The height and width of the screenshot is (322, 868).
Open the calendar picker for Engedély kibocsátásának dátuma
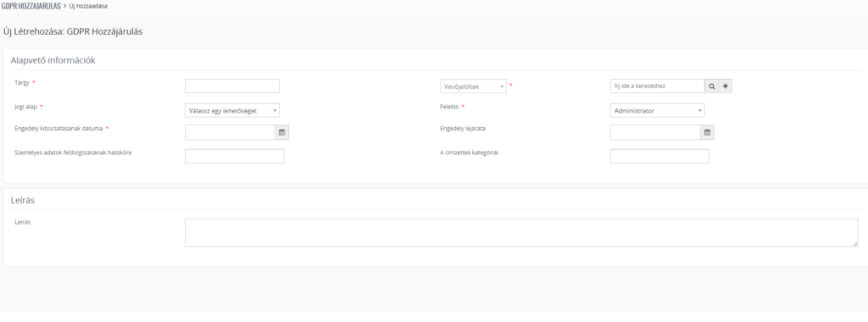tap(281, 132)
